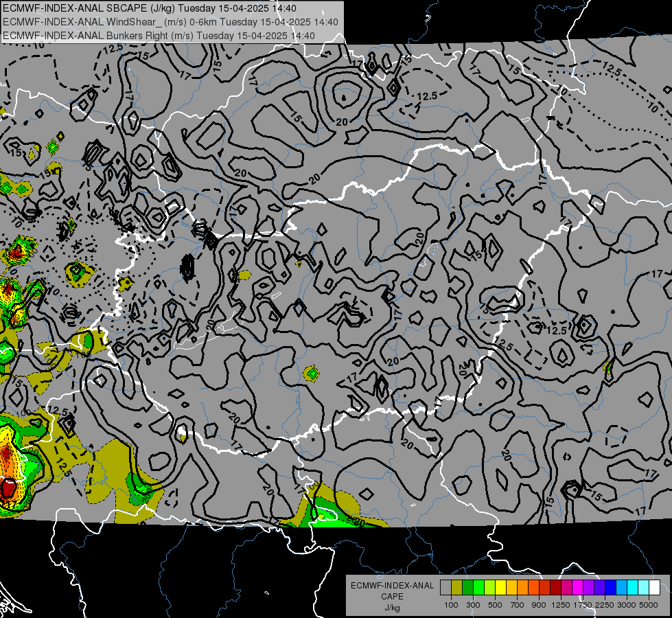Select the bright magenta legend swatch
Image resolution: width=672 pixels, height=618 pixels.
click(x=578, y=588)
